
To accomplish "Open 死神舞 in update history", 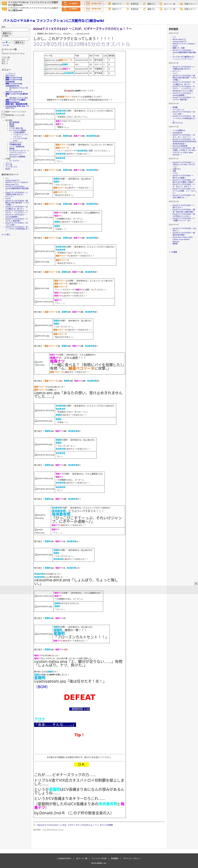I will (175, 107).
